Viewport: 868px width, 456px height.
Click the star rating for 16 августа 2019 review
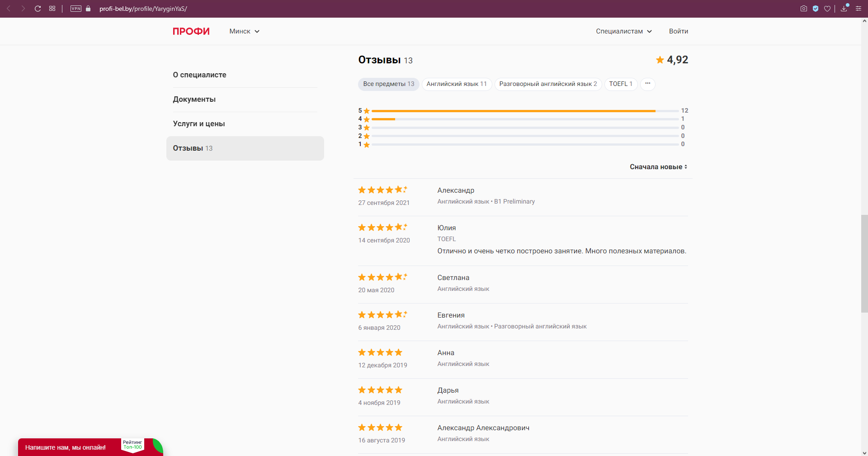coord(380,427)
